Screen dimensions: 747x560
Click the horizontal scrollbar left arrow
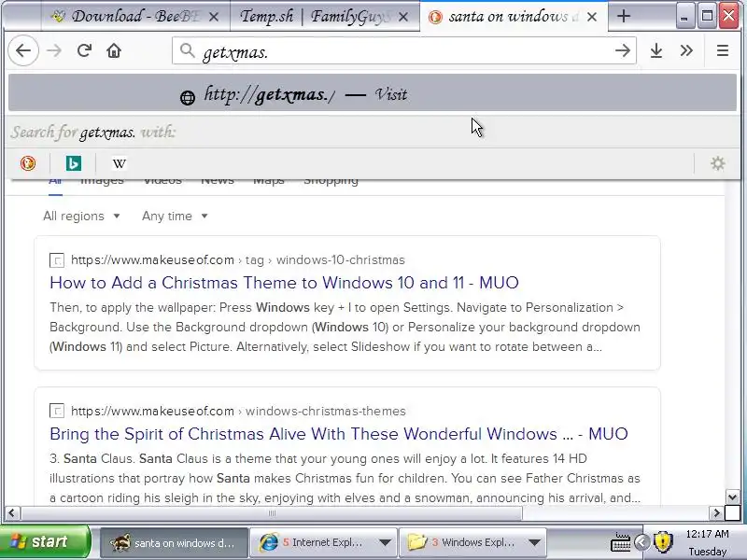(12, 512)
